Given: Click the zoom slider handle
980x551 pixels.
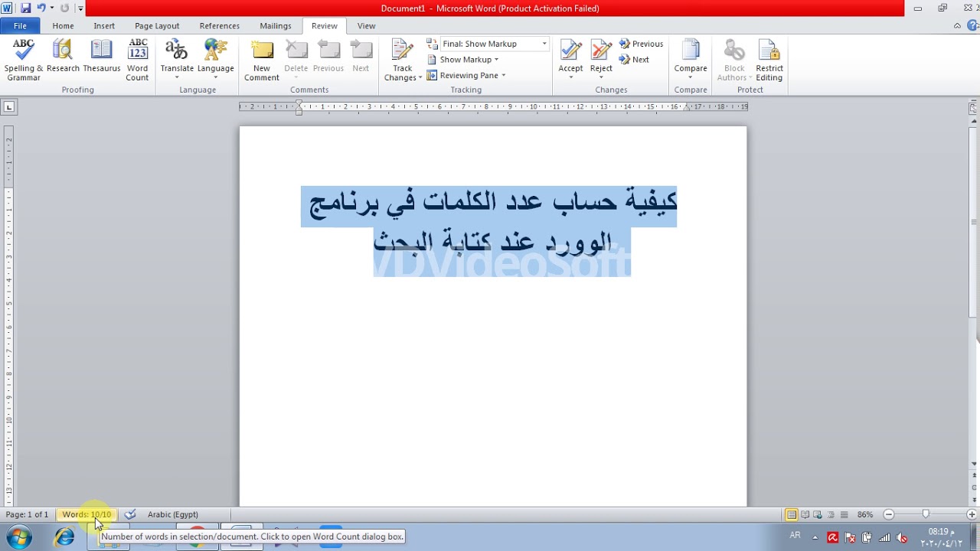Looking at the screenshot, I should click(x=926, y=514).
